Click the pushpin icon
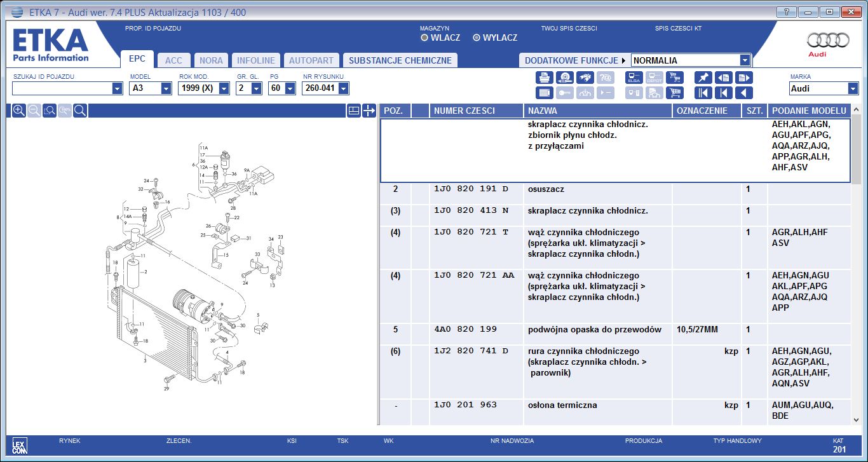The width and height of the screenshot is (868, 462). [x=703, y=78]
